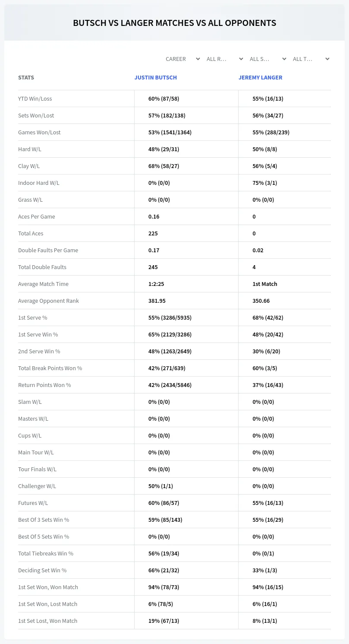Open the CAREER period dropdown
This screenshot has height=644, width=349.
click(x=182, y=59)
